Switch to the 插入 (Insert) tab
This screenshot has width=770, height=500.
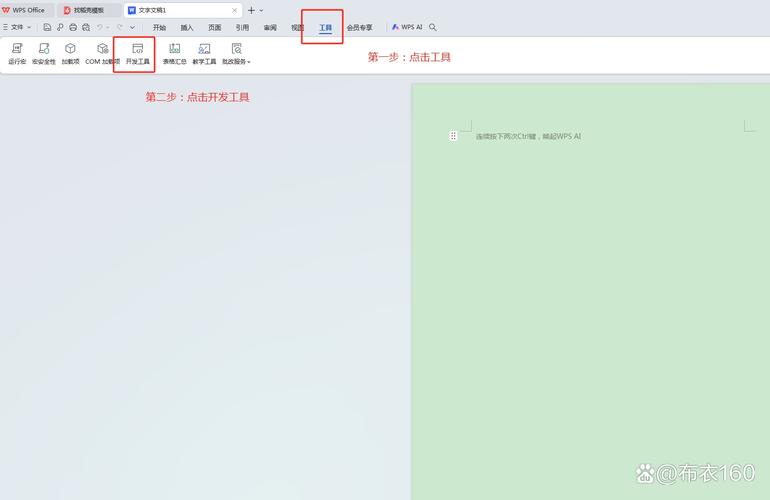click(187, 28)
